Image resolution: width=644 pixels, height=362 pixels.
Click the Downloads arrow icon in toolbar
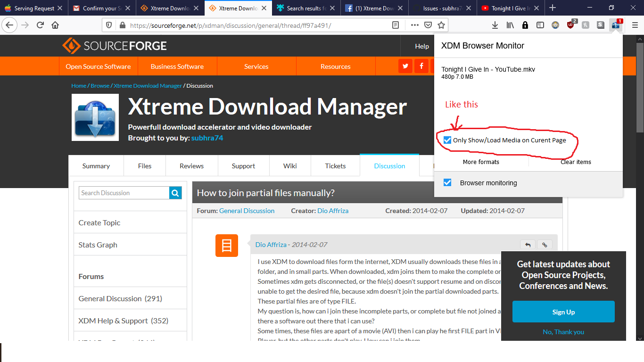coord(495,25)
